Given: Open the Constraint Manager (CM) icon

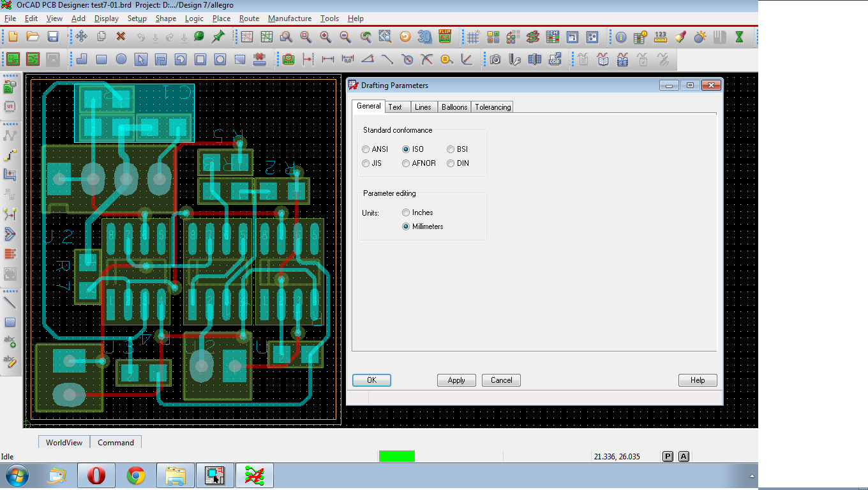Looking at the screenshot, I should coord(552,37).
